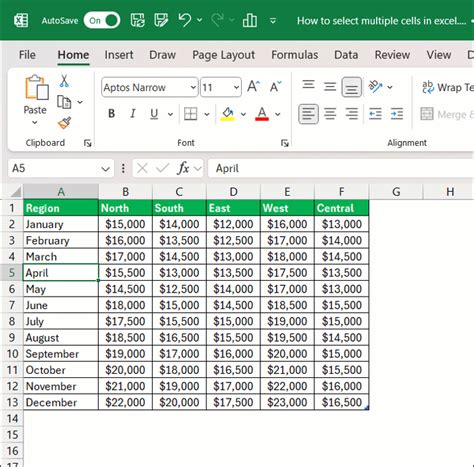Click the Insert Function fx icon
The image size is (474, 467).
[x=183, y=168]
